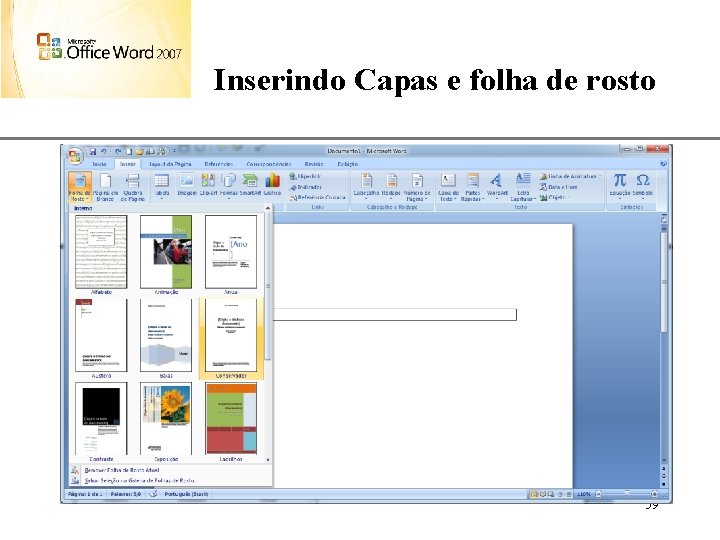Click the zoom slider handle
Viewport: 720px width, 540px height.
pyautogui.click(x=627, y=494)
